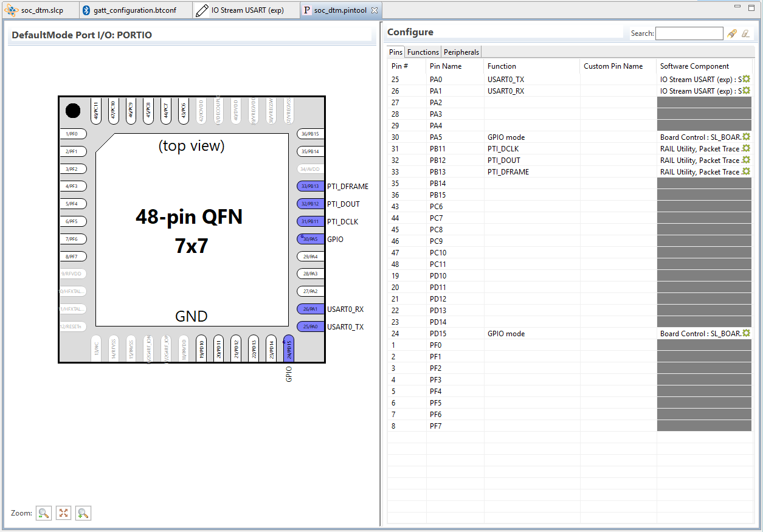Image resolution: width=763 pixels, height=532 pixels.
Task: Click the zoom in magnifier button
Action: point(83,513)
